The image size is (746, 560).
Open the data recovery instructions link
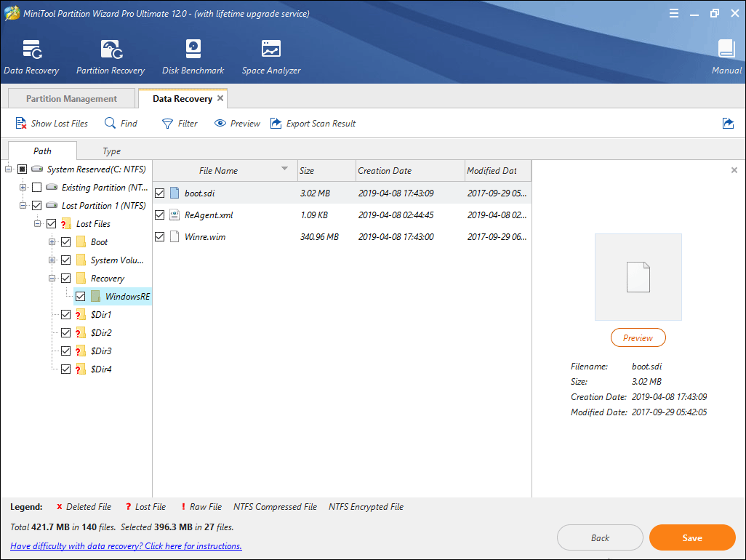126,546
